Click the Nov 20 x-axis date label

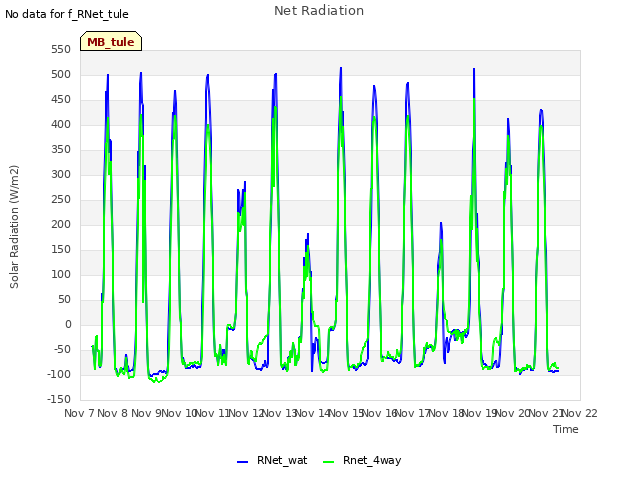click(512, 413)
